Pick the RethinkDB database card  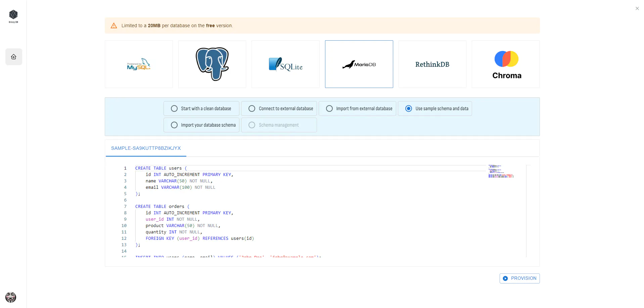[432, 64]
